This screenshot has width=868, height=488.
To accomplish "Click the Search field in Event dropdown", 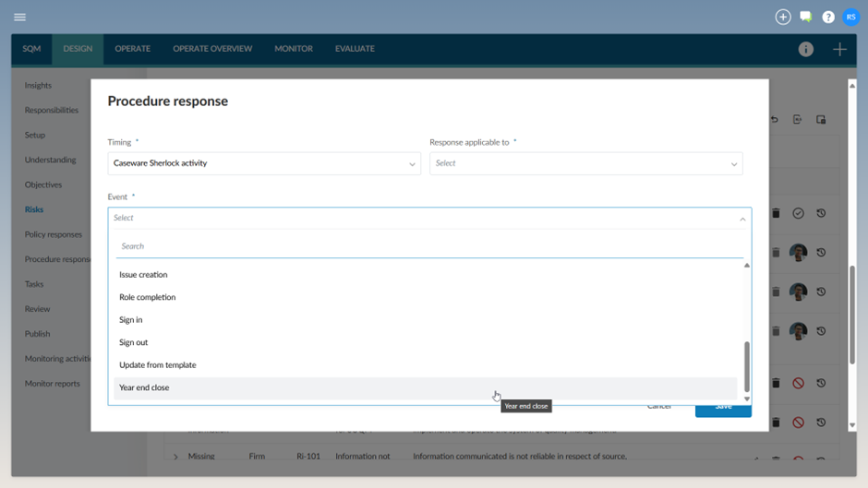I will [429, 246].
